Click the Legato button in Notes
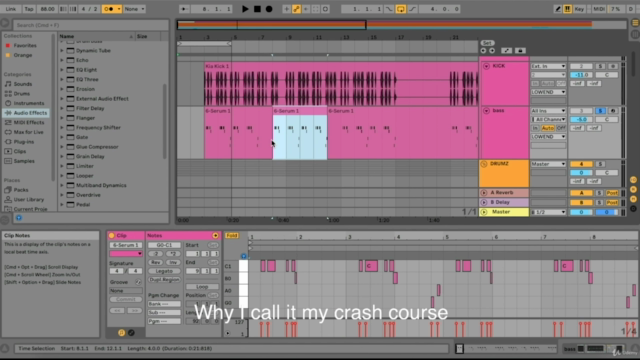 164,271
